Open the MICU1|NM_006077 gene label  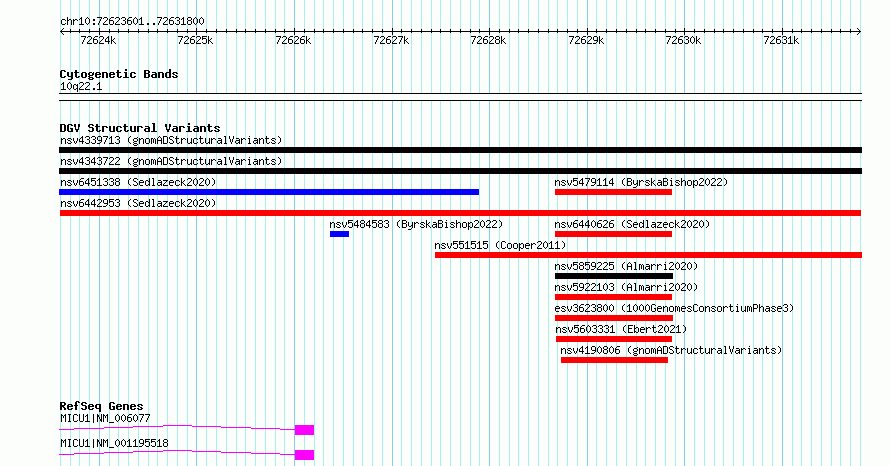[105, 418]
